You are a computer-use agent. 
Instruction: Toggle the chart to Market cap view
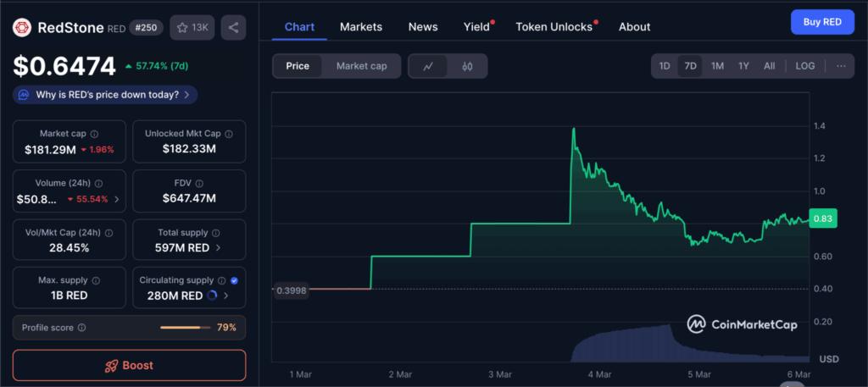coord(361,66)
